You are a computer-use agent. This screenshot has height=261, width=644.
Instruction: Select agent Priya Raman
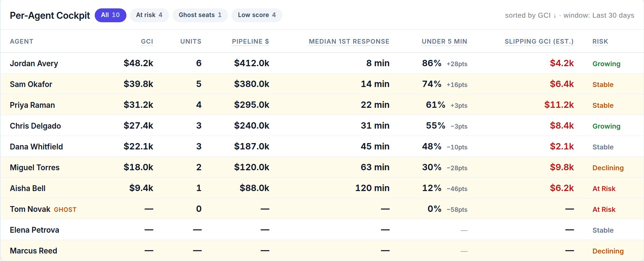(x=32, y=105)
